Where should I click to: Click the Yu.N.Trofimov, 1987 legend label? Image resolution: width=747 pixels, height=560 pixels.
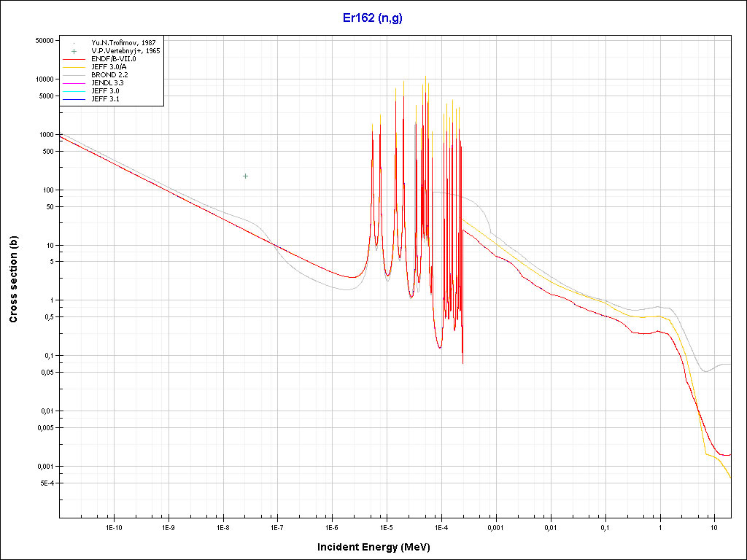coord(123,43)
